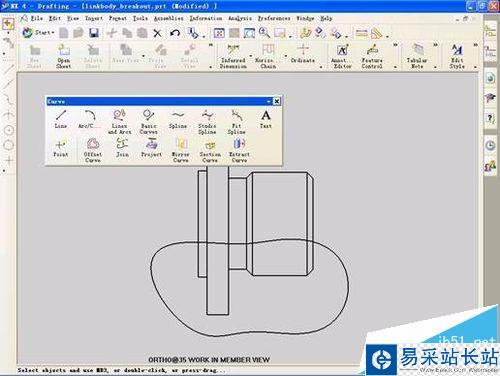Click the clock History icon in right sidebar
The width and height of the screenshot is (500, 376).
click(490, 146)
